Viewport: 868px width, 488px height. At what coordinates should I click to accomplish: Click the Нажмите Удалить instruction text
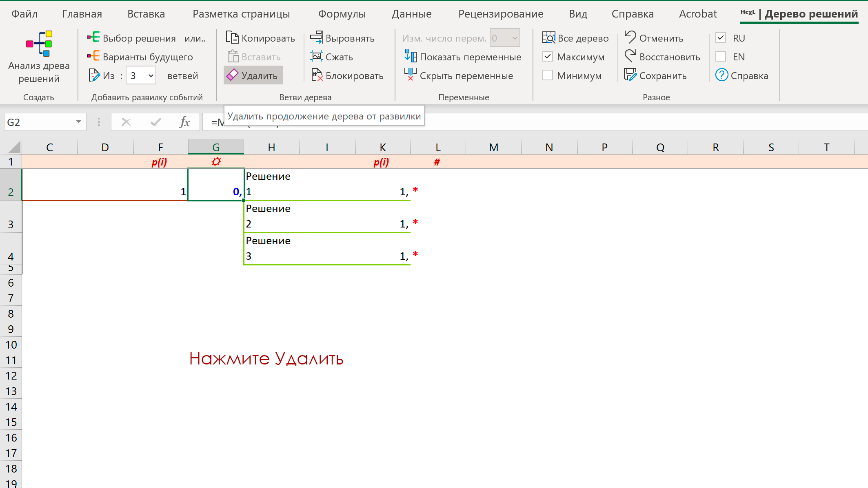coord(266,359)
